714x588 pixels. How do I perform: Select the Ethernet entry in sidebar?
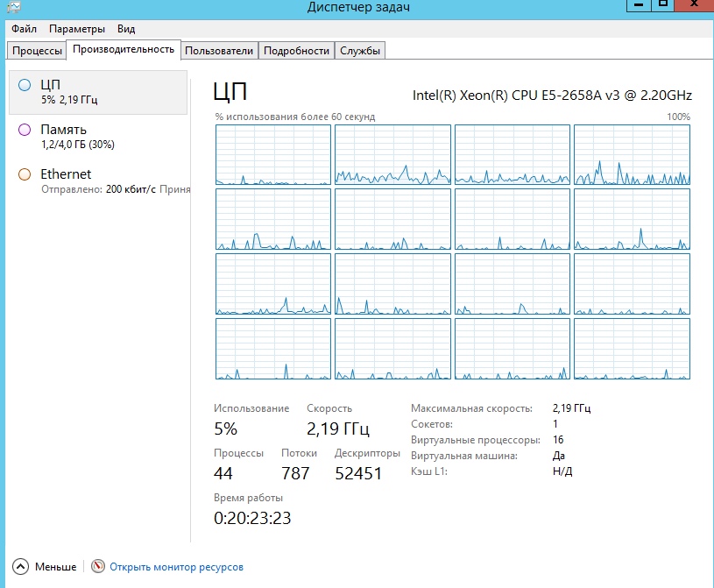pos(98,181)
